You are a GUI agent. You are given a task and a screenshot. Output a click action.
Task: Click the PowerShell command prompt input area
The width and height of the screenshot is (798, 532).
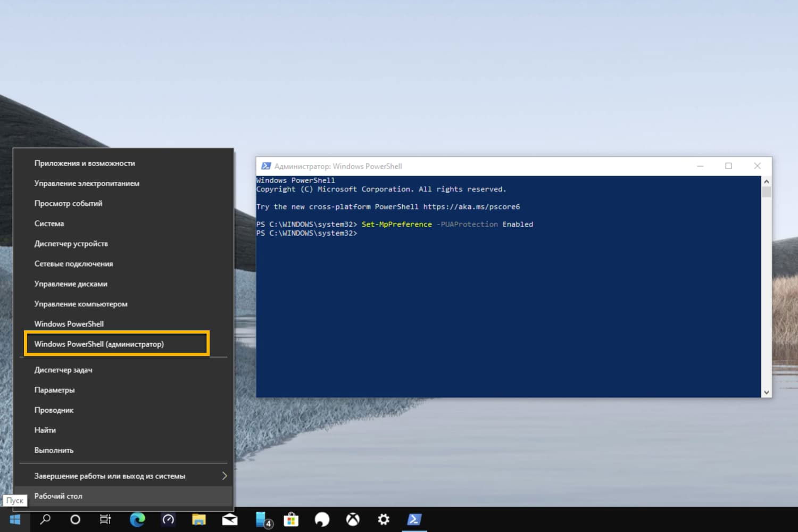(372, 233)
